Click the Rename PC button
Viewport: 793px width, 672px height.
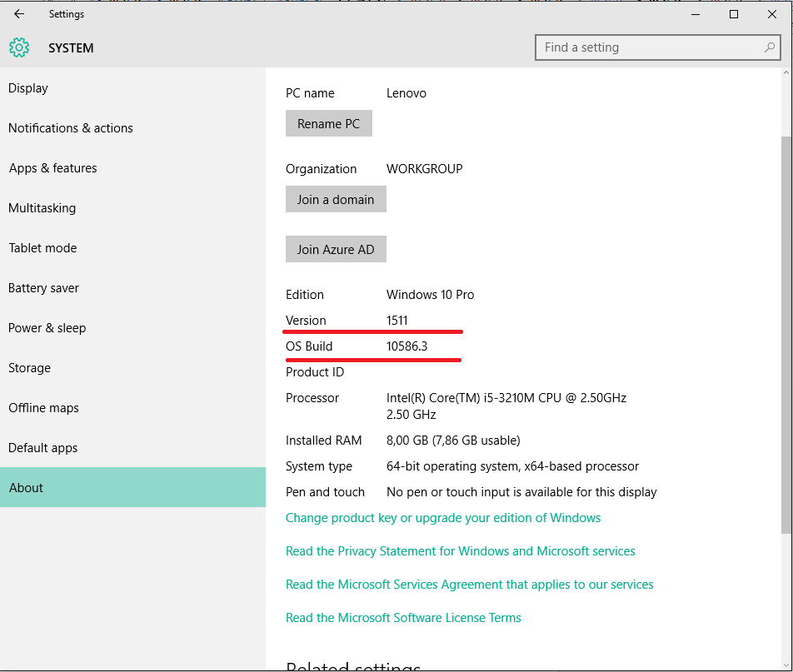329,123
